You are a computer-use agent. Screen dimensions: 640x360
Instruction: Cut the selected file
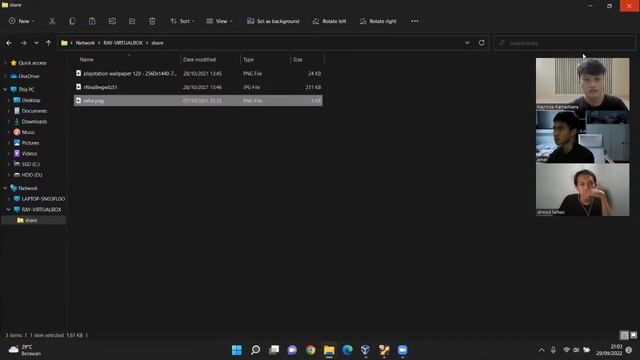[x=52, y=21]
